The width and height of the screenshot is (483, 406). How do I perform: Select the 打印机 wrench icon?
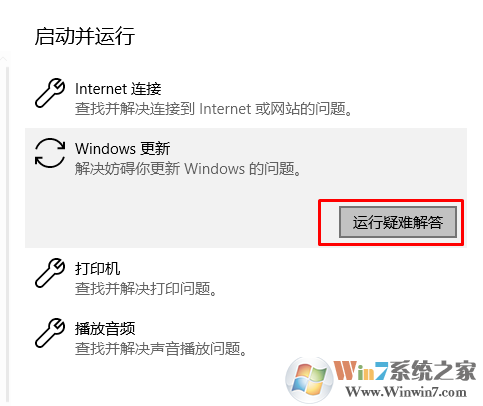click(50, 273)
